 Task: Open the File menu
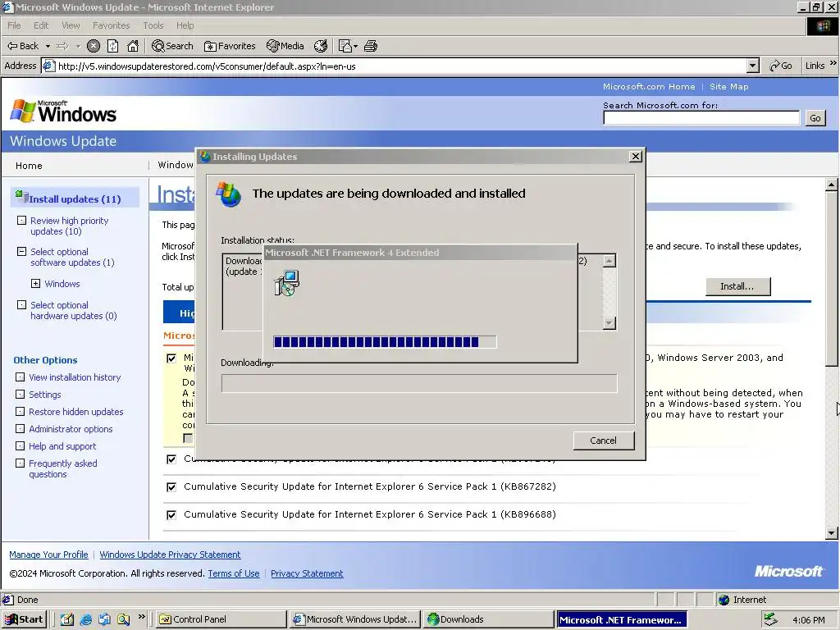coord(14,25)
